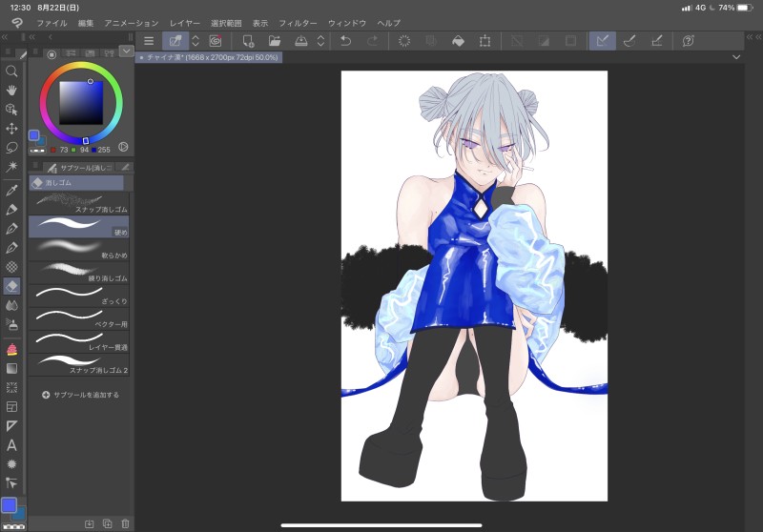Click the Clear selection spinner-like icon

[x=403, y=41]
